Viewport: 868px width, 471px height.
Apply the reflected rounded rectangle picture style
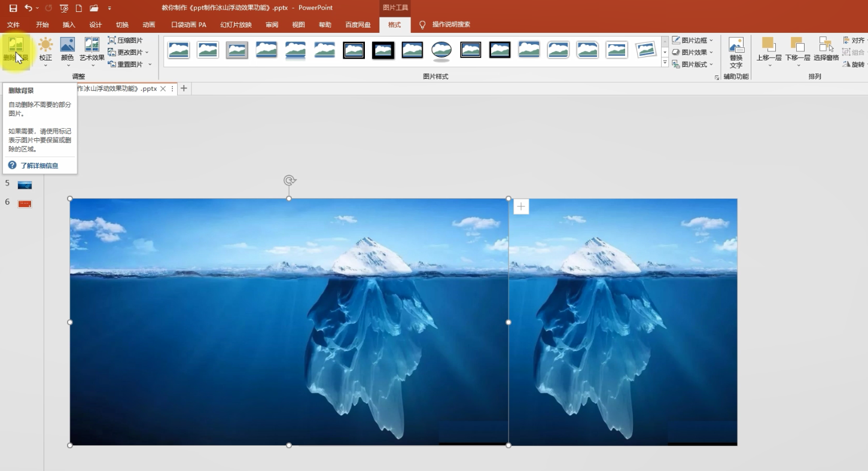point(296,50)
